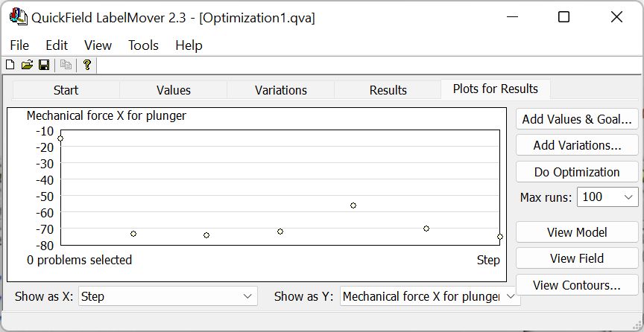Click the Add Values & Goal button
The width and height of the screenshot is (644, 332).
577,119
